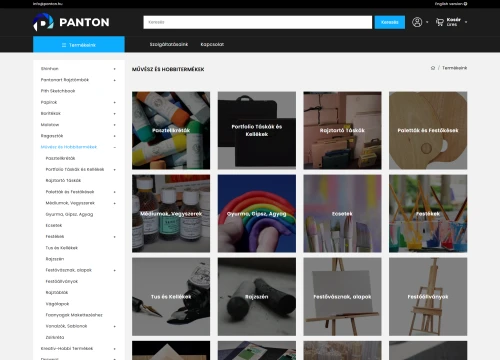Screen dimensions: 500x360
Task: Select Gyurma, Gipsz, Agyag in sidebar
Action: click(69, 214)
